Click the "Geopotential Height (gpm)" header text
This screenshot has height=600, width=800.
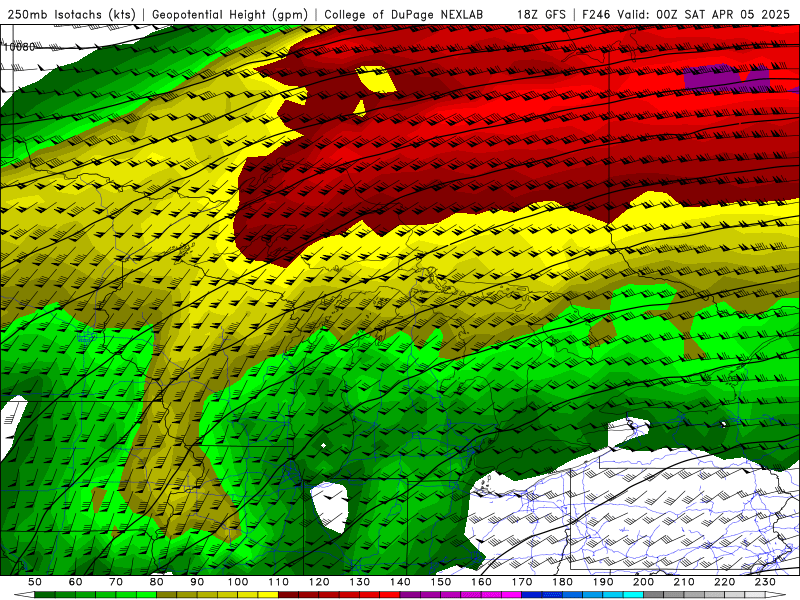(x=230, y=15)
